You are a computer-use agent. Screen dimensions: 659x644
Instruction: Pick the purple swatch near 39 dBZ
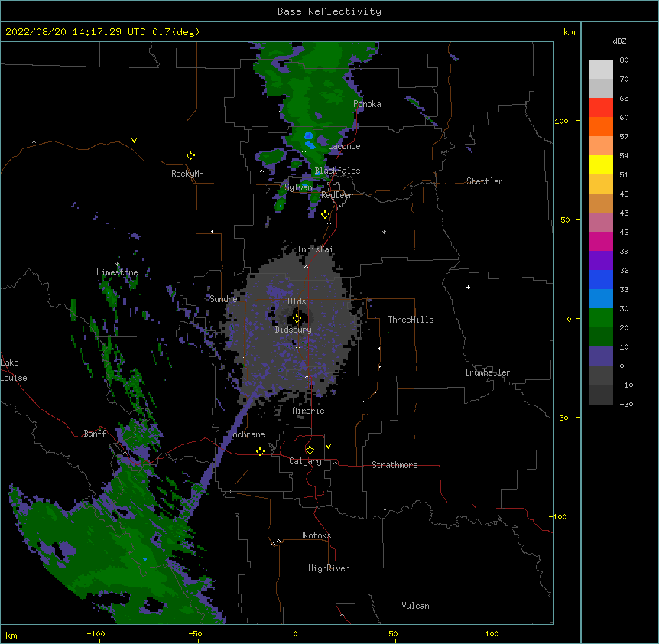[601, 260]
